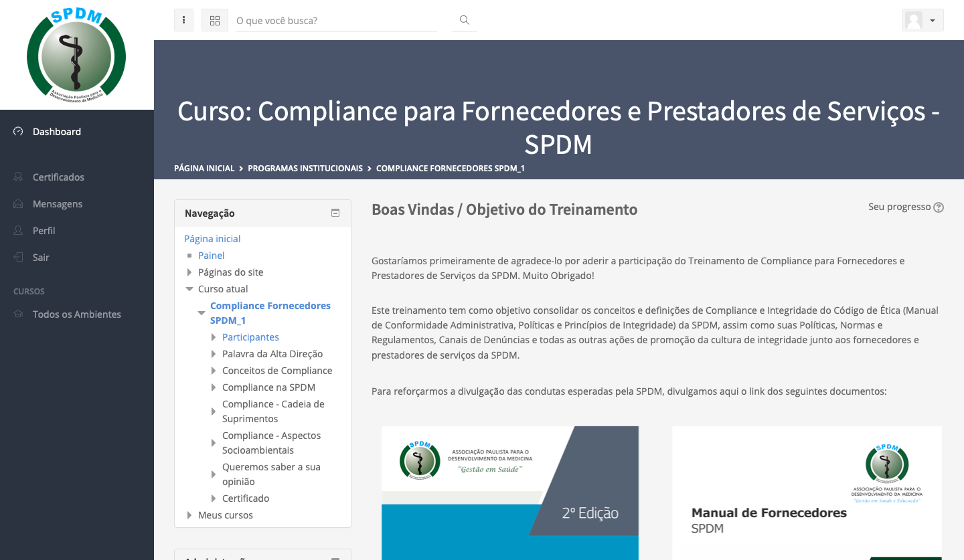Open the user profile dropdown arrow
Image resolution: width=964 pixels, height=560 pixels.
coord(933,20)
